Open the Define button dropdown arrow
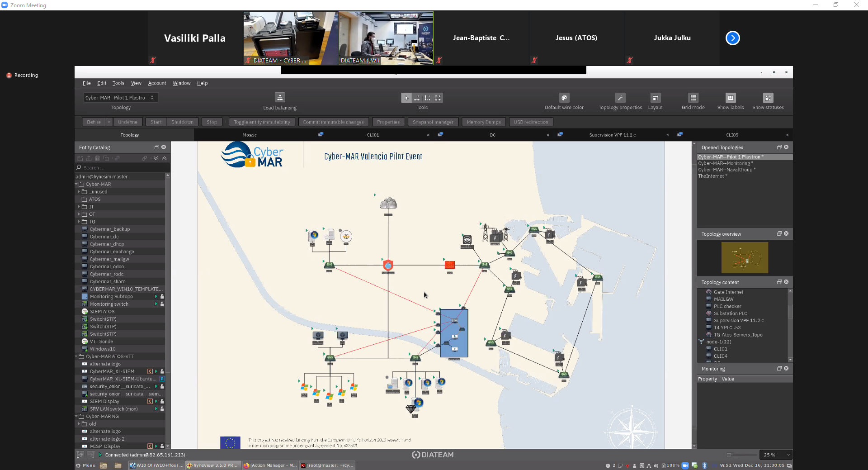Screen dimensions: 868x470 [109, 122]
